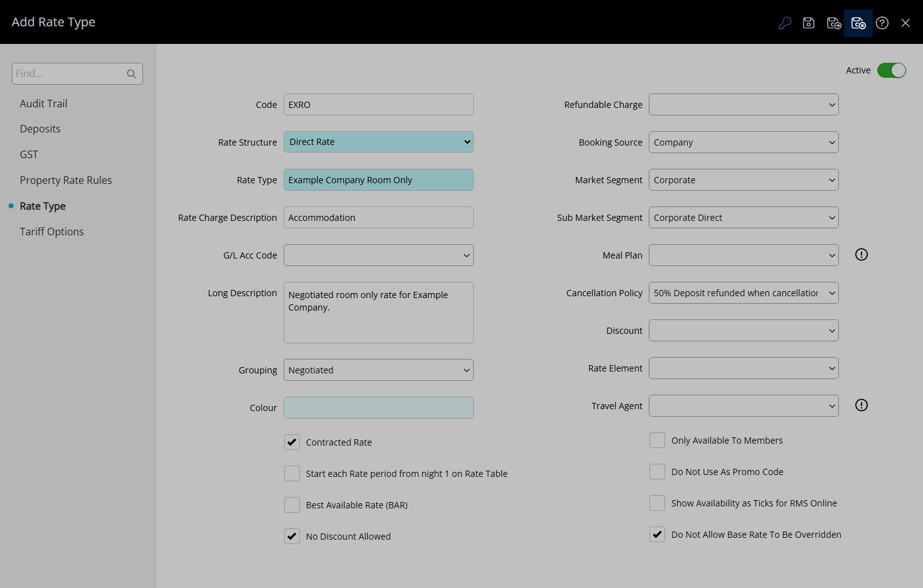Click the info icon beside Meal Plan
This screenshot has height=588, width=923.
tap(862, 255)
